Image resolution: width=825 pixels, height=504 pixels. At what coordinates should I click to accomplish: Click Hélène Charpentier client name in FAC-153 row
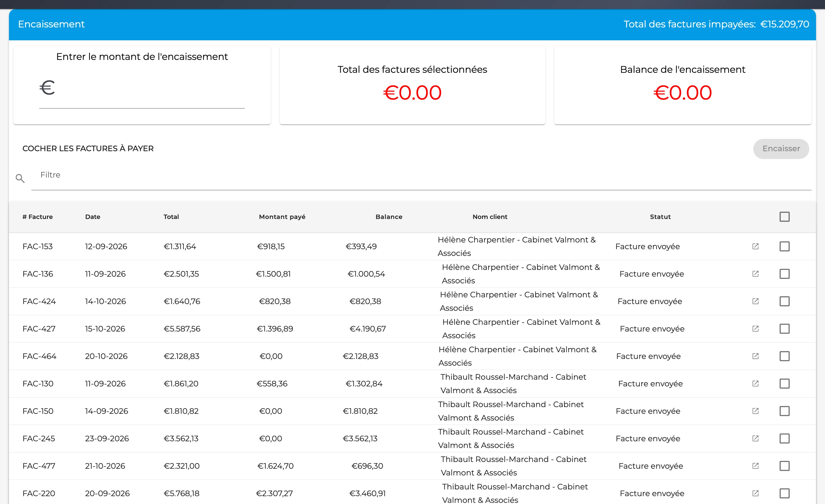[x=517, y=246]
